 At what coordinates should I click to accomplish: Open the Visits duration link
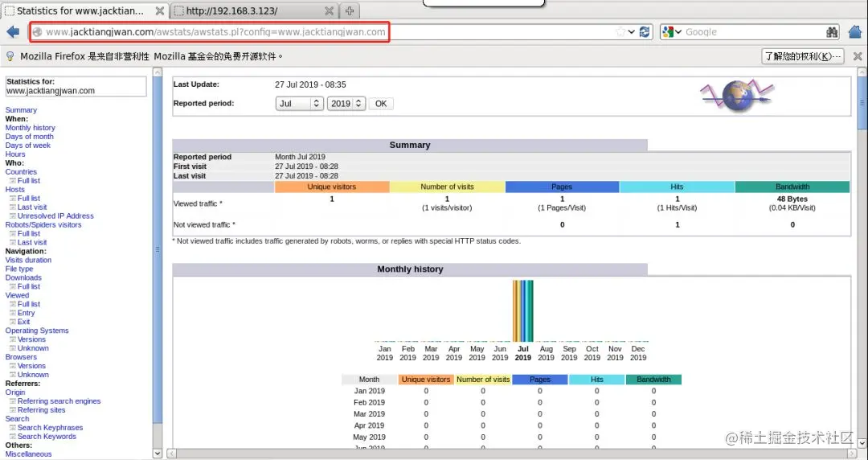[x=28, y=261]
